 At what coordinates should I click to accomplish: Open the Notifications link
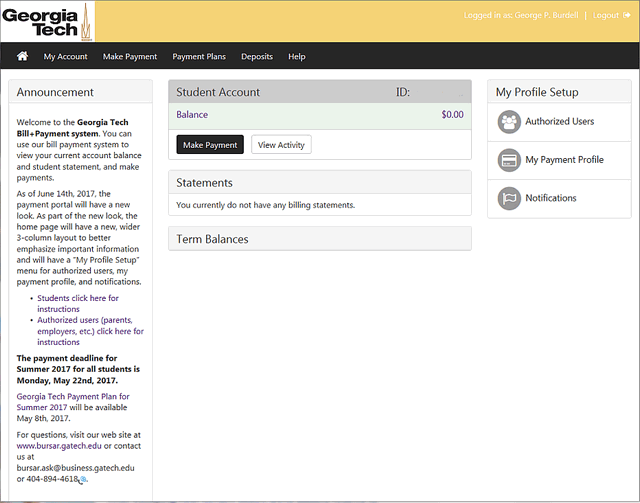[x=551, y=198]
